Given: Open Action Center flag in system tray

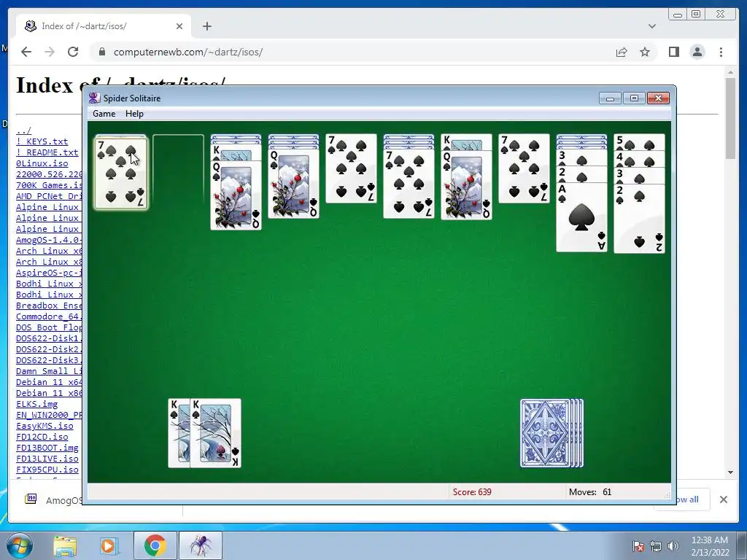Looking at the screenshot, I should tap(638, 546).
